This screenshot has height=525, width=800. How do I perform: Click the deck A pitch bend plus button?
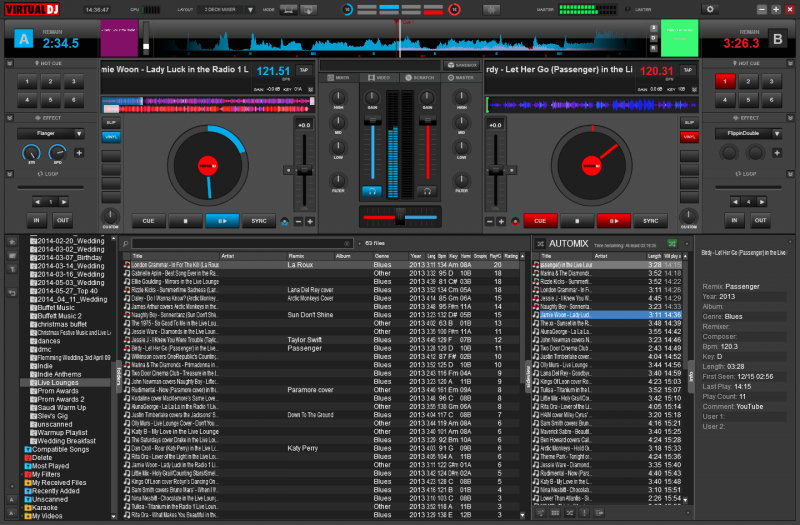click(310, 221)
